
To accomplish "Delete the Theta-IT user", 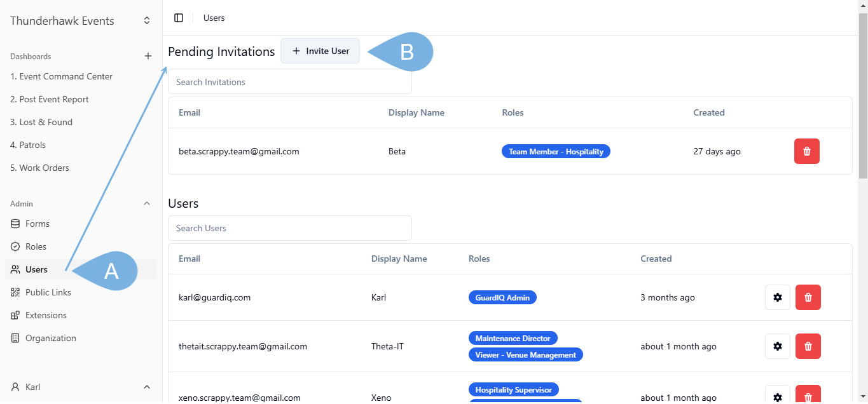I will [x=808, y=346].
